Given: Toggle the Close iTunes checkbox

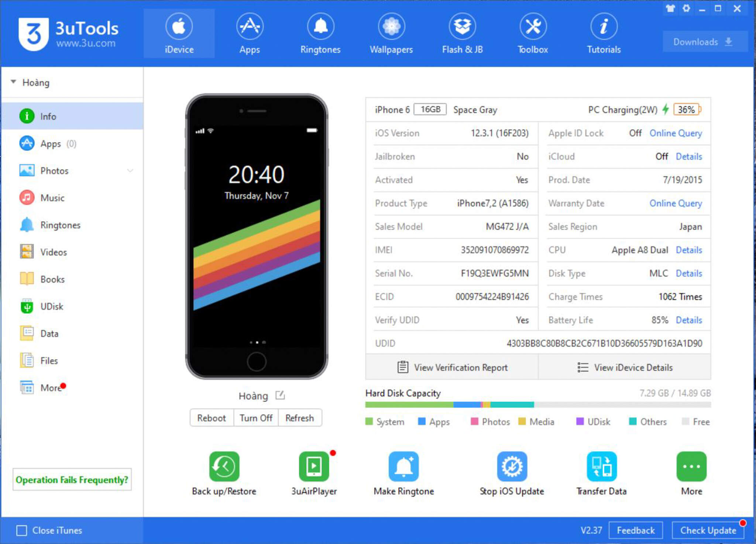Looking at the screenshot, I should tap(22, 530).
